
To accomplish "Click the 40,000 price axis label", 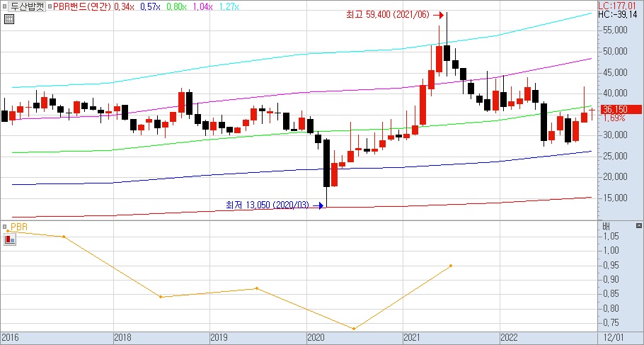I will (x=615, y=94).
